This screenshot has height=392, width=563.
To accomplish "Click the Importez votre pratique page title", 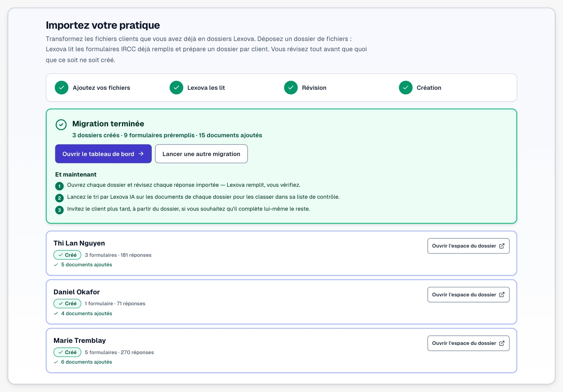I will 103,25.
